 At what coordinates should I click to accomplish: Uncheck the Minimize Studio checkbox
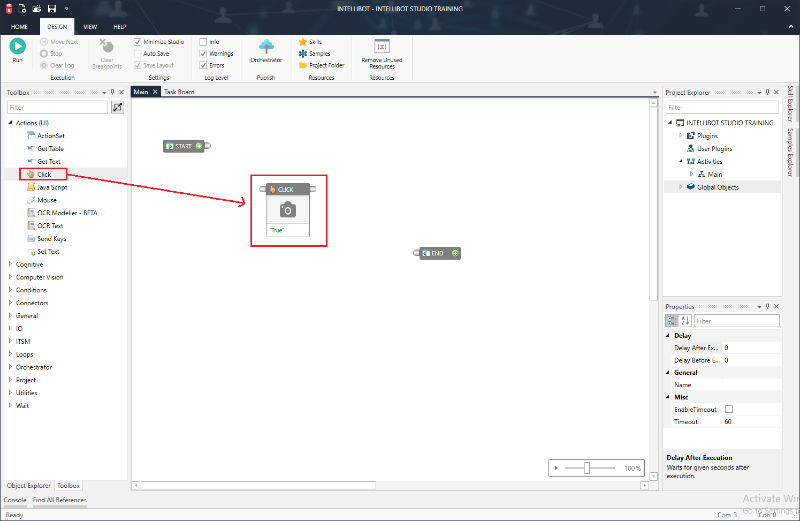tap(138, 42)
